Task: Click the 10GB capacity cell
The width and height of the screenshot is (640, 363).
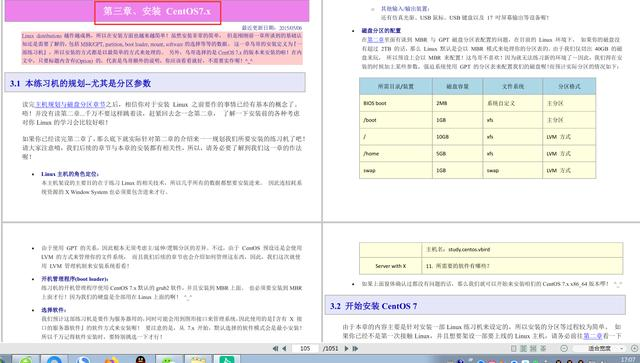Action: point(458,137)
